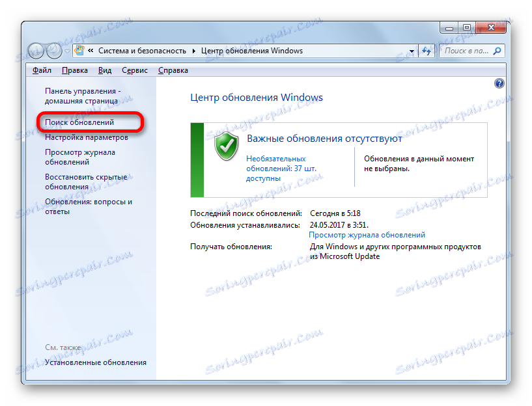The height and width of the screenshot is (406, 532).
Task: Click the Back navigation arrow button
Action: (36, 51)
